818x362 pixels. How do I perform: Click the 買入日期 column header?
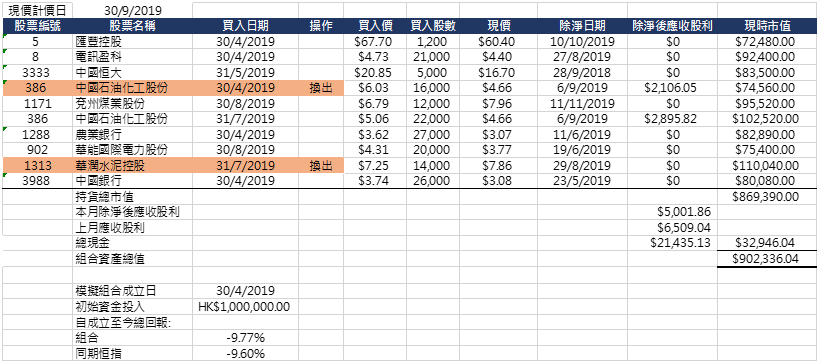tap(245, 26)
